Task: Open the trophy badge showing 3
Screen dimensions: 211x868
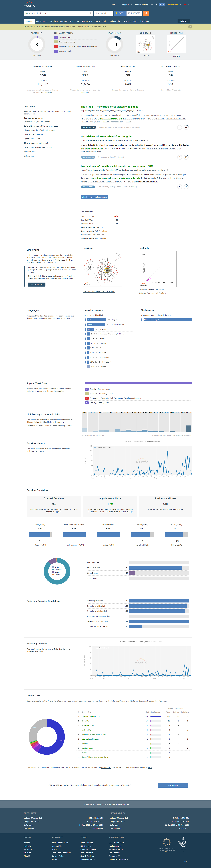Action: 162,5
